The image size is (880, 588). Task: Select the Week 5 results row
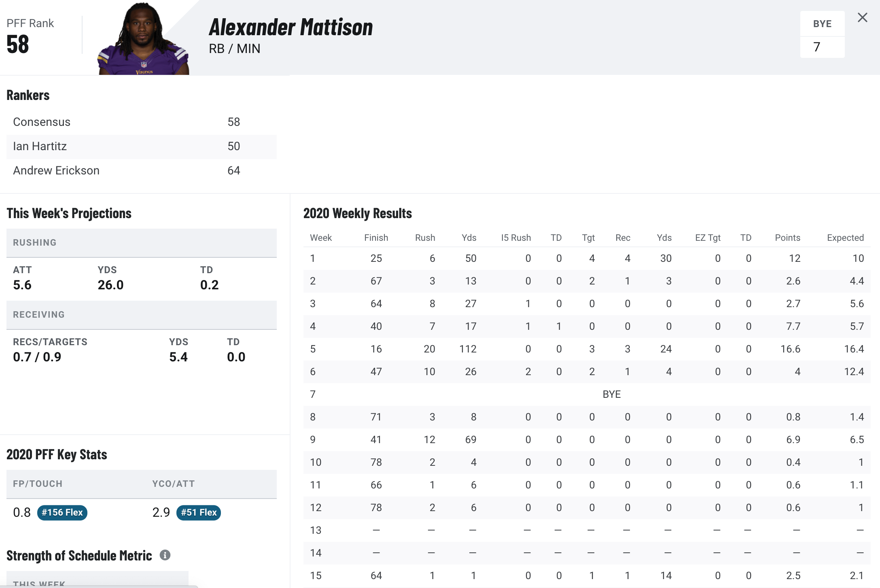coord(587,349)
